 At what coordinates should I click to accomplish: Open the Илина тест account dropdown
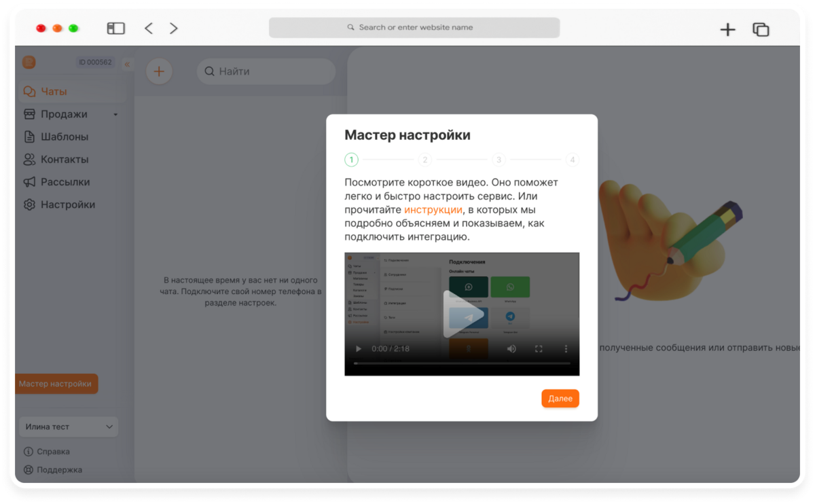coord(69,427)
